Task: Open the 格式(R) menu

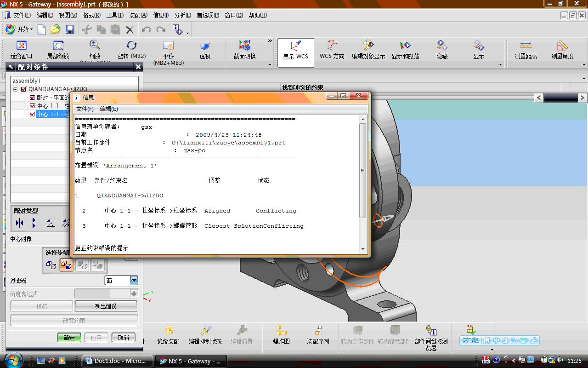Action: (91, 15)
